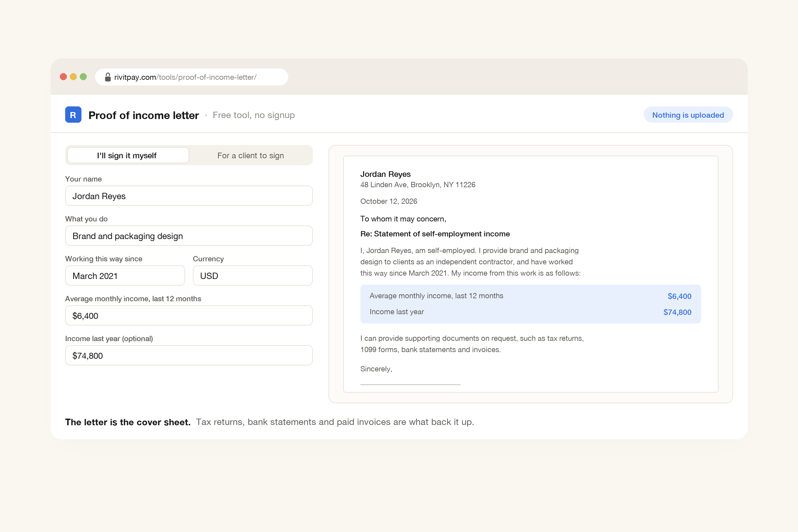
Task: Click the address "48 Linden Ave, Brooklyn, NY 11226"
Action: 418,185
